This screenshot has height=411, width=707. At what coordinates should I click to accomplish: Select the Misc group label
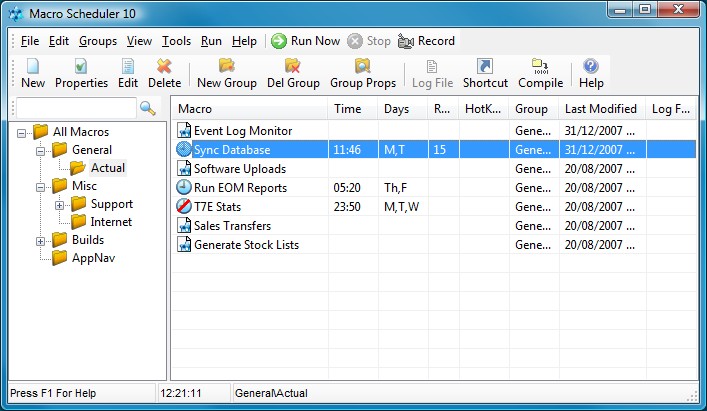click(x=84, y=186)
